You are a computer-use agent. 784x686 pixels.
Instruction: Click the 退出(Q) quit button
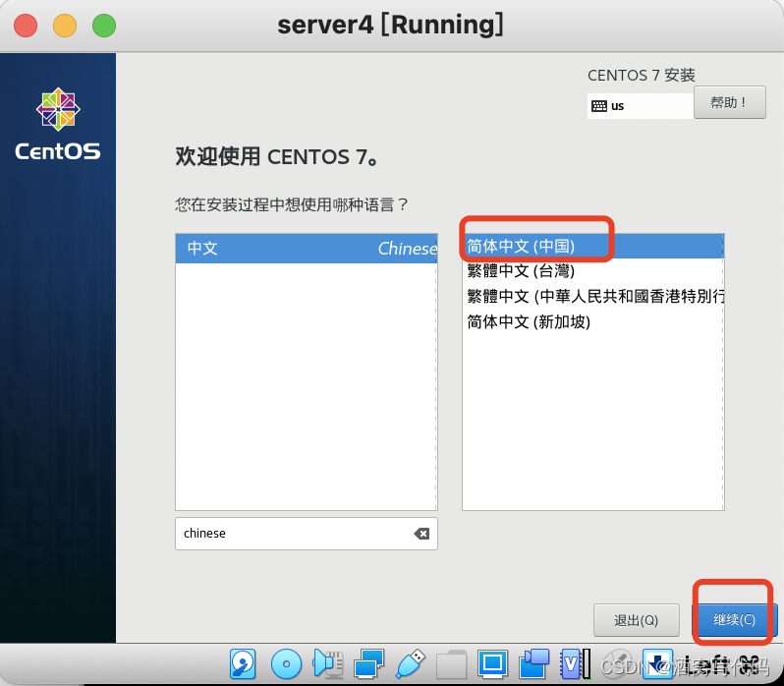(x=636, y=620)
